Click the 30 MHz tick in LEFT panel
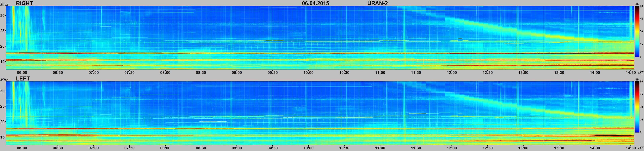The width and height of the screenshot is (644, 151). (x=3, y=91)
